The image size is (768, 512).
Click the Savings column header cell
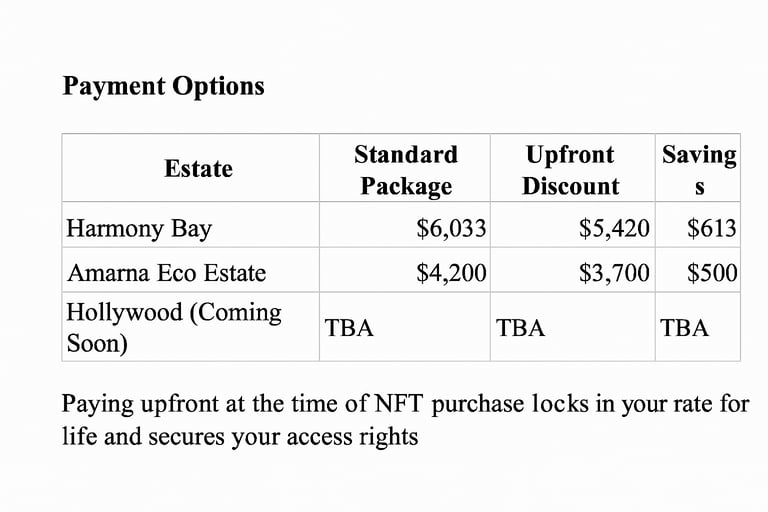[698, 170]
